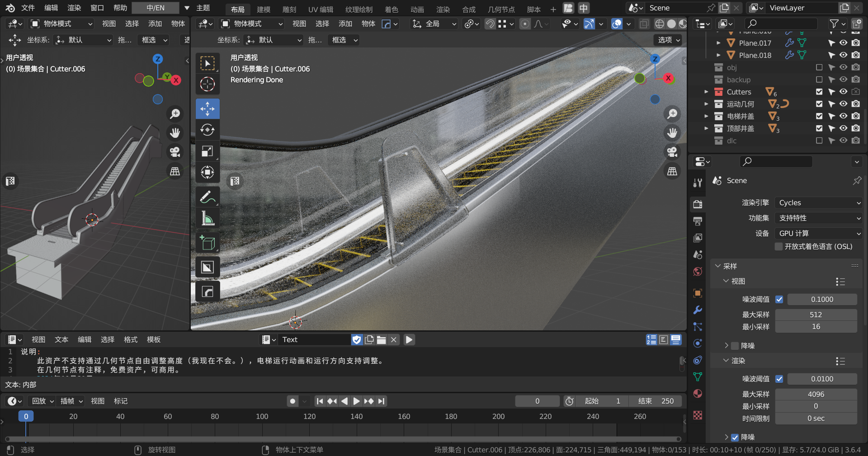Hide Plane.017 in viewport
868x456 pixels.
coord(844,43)
